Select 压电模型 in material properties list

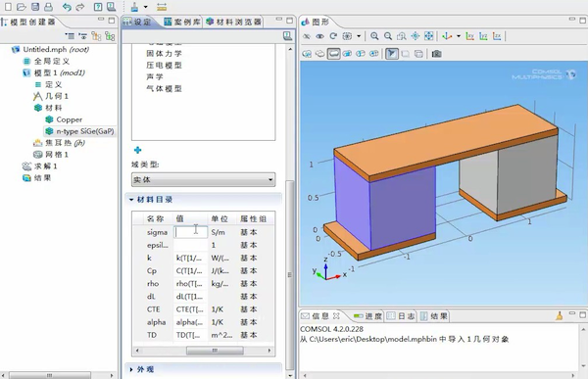click(164, 66)
